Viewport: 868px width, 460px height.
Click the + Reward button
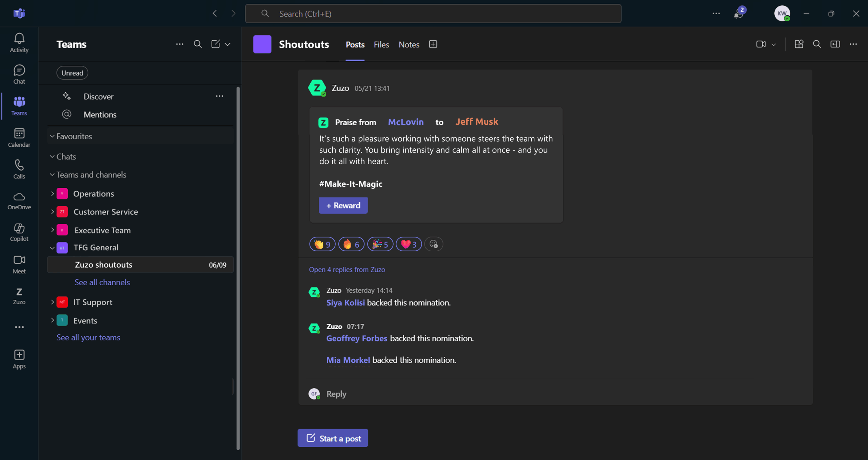coord(343,205)
